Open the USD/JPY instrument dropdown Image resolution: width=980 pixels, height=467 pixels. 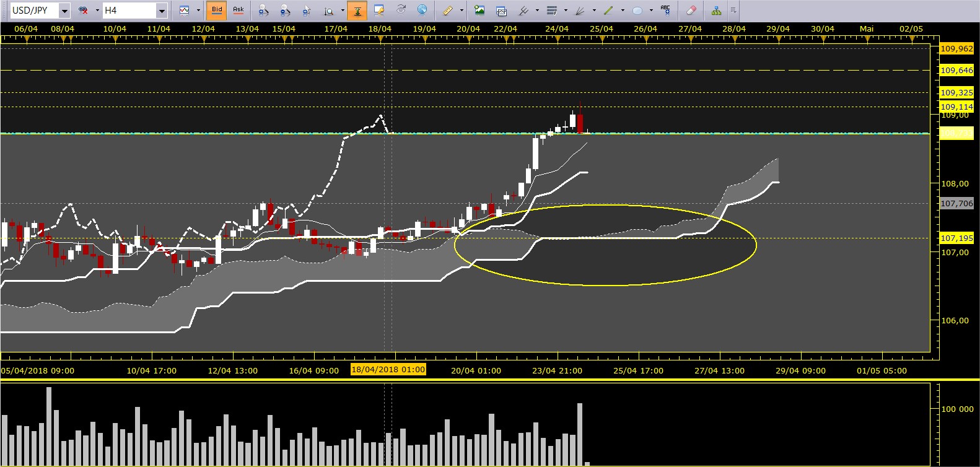(64, 11)
